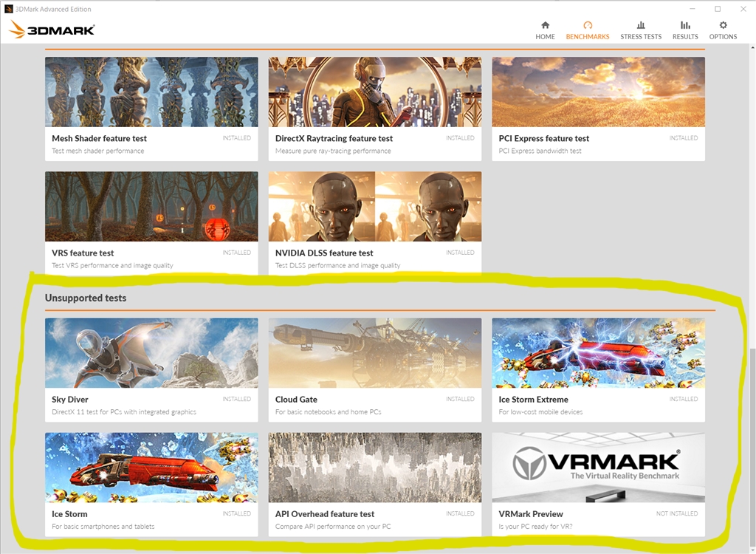Click the Unsupported tests section heading
Viewport: 756px width, 554px height.
click(x=86, y=298)
